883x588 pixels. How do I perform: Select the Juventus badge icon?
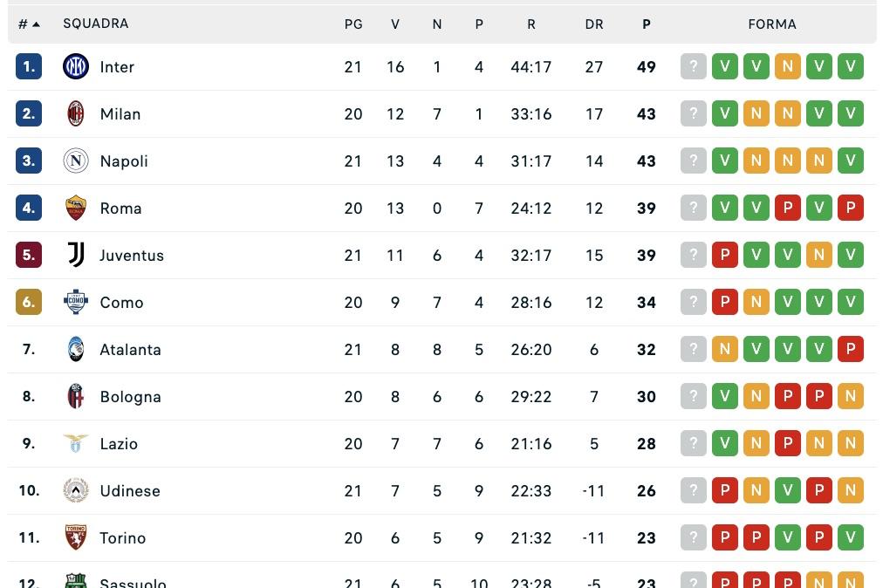76,255
